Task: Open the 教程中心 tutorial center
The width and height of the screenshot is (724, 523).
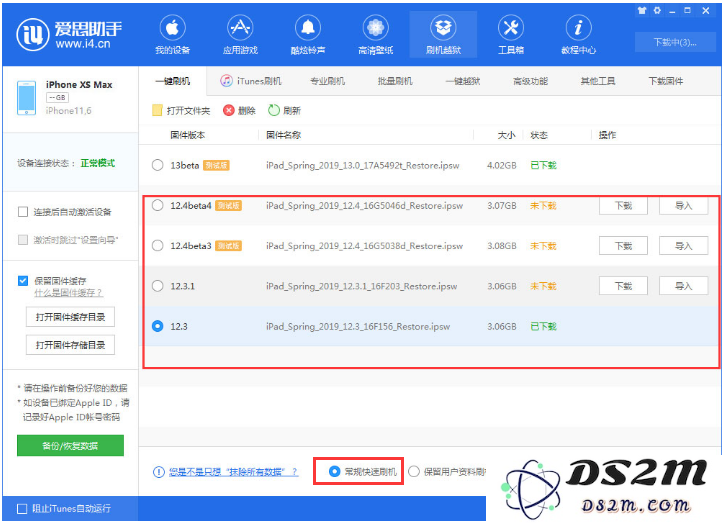Action: (578, 35)
